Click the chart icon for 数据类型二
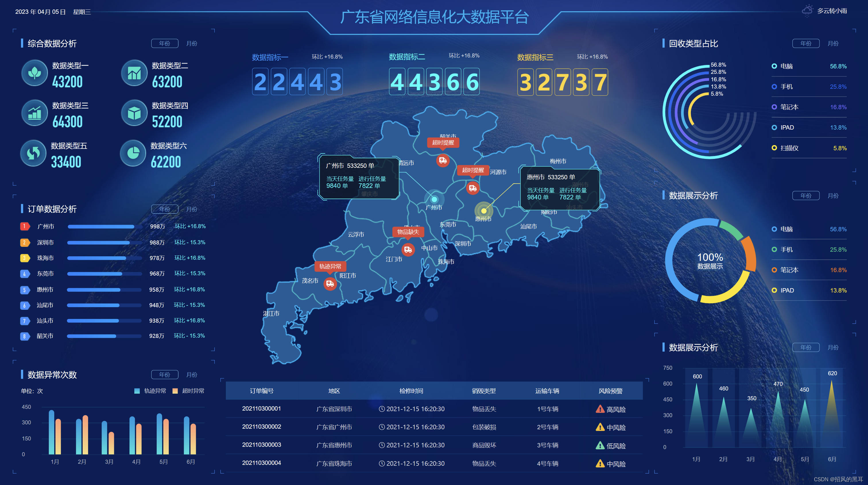This screenshot has height=485, width=868. (x=134, y=73)
